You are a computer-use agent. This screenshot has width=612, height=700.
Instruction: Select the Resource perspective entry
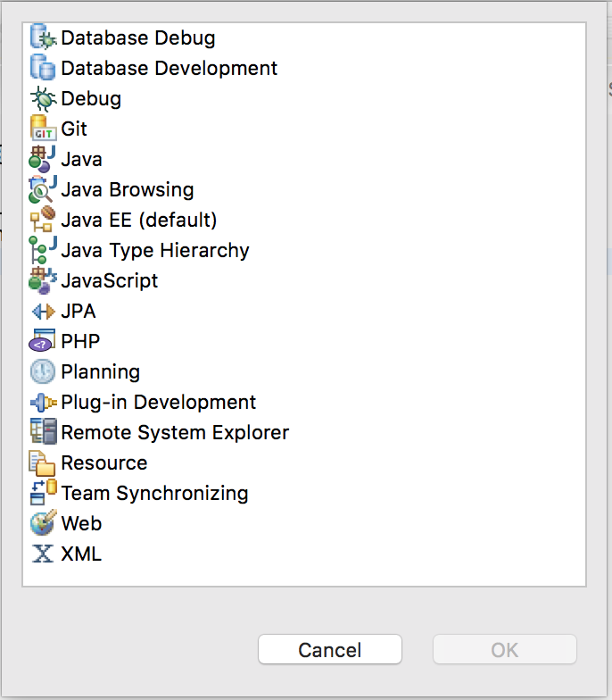[x=103, y=462]
